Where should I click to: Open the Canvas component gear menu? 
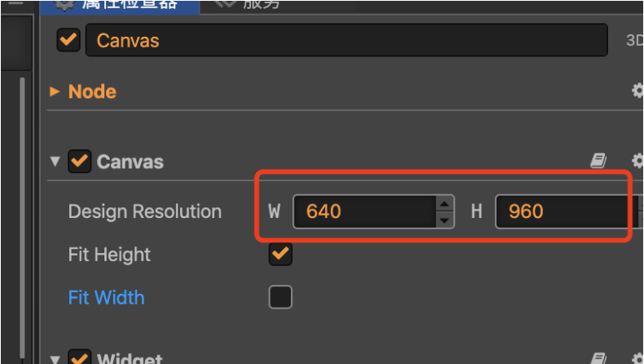tap(637, 161)
